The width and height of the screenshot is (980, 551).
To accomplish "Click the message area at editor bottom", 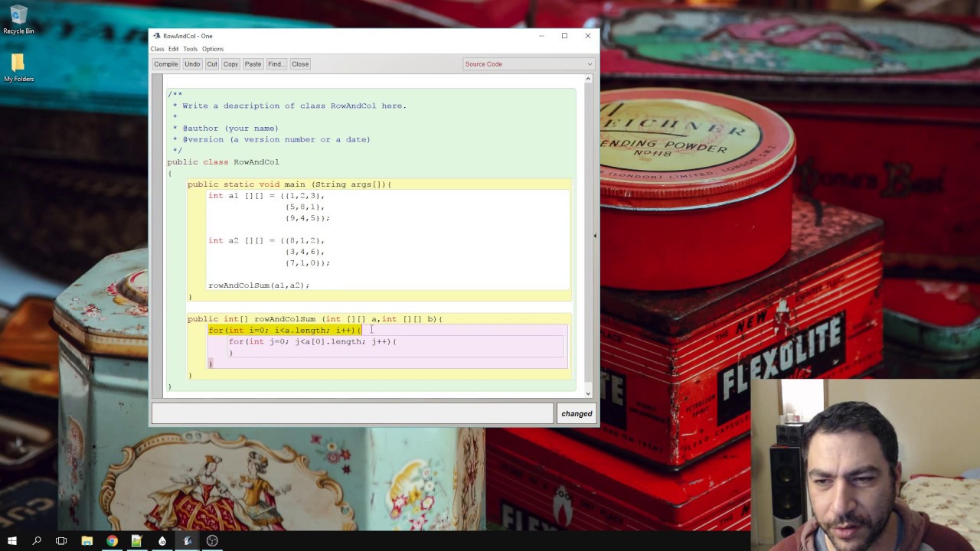I will coord(352,413).
